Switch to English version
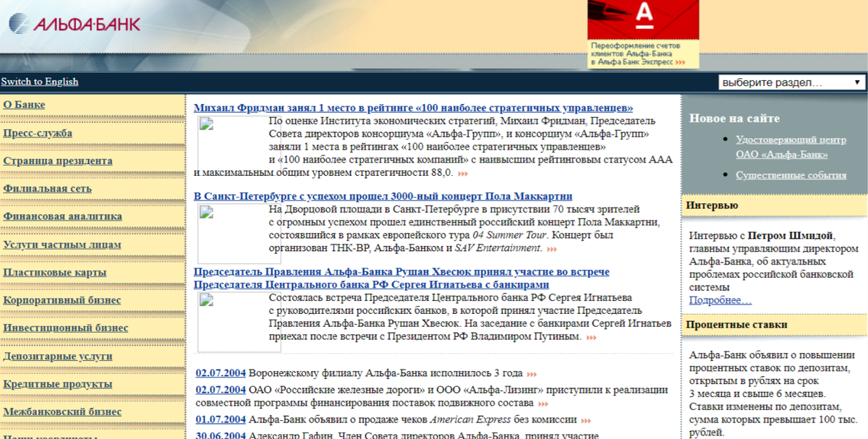This screenshot has width=868, height=439. click(x=40, y=82)
